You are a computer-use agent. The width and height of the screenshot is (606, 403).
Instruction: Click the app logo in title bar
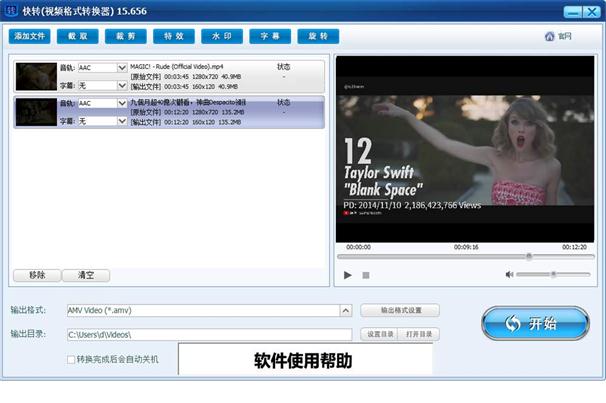[x=10, y=10]
